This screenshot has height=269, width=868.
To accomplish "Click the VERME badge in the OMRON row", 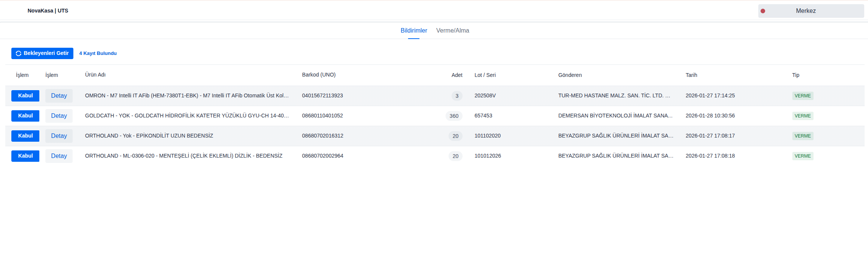I will (x=803, y=96).
